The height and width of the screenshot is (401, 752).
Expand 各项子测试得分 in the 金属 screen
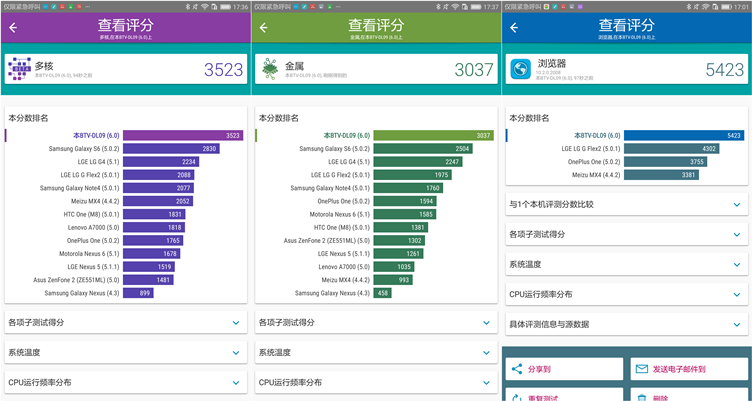point(376,322)
